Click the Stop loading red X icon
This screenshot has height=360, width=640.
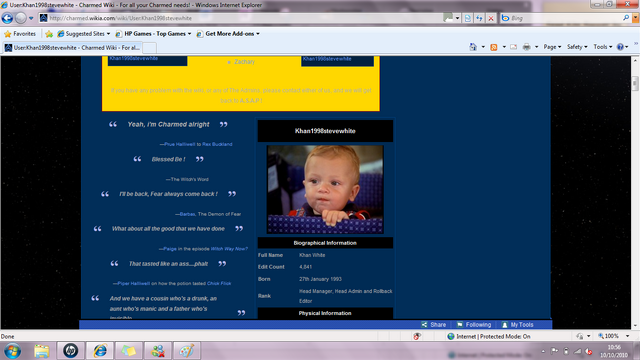point(491,18)
